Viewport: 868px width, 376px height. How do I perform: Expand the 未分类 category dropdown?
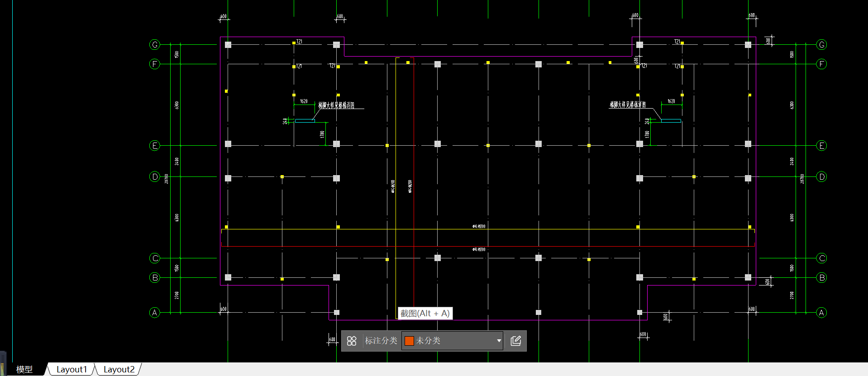click(x=499, y=341)
